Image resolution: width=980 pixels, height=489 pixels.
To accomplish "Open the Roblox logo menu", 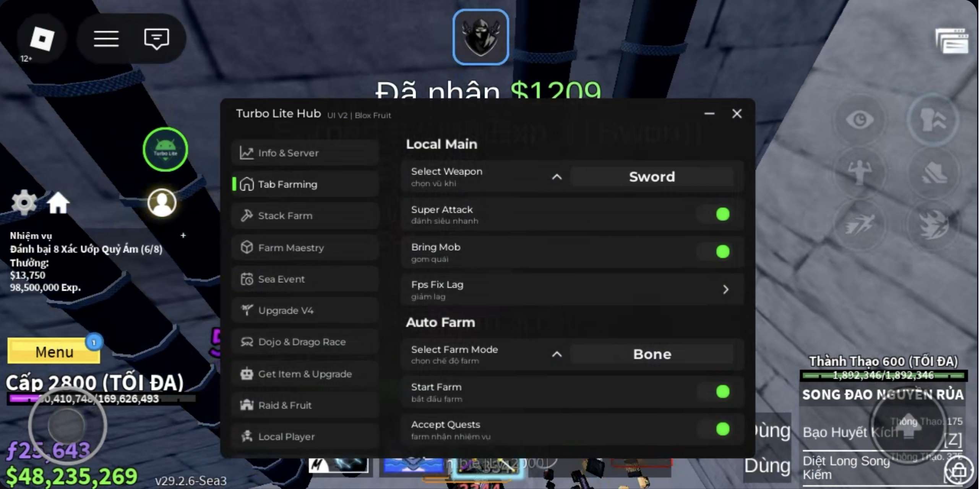I will [x=42, y=38].
